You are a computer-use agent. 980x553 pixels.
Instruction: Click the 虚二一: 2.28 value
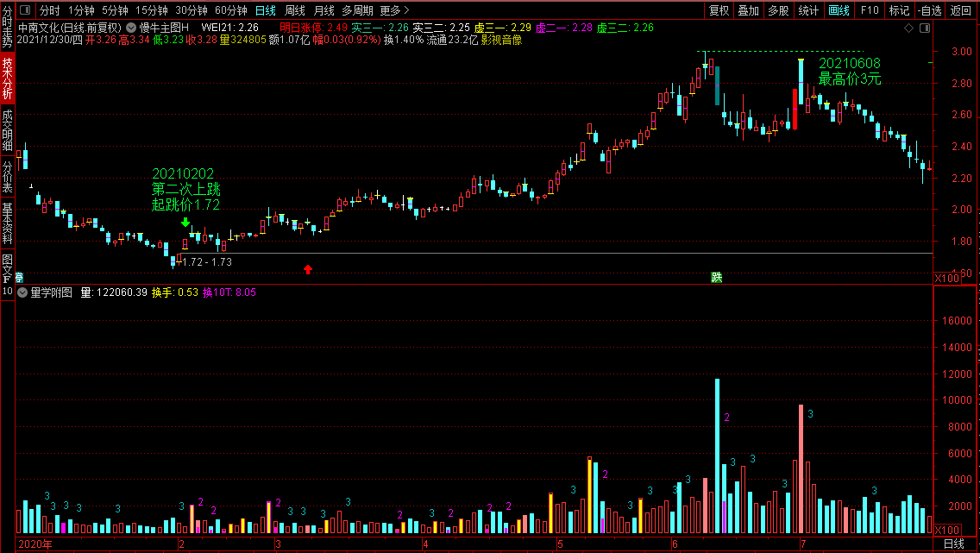pos(564,28)
